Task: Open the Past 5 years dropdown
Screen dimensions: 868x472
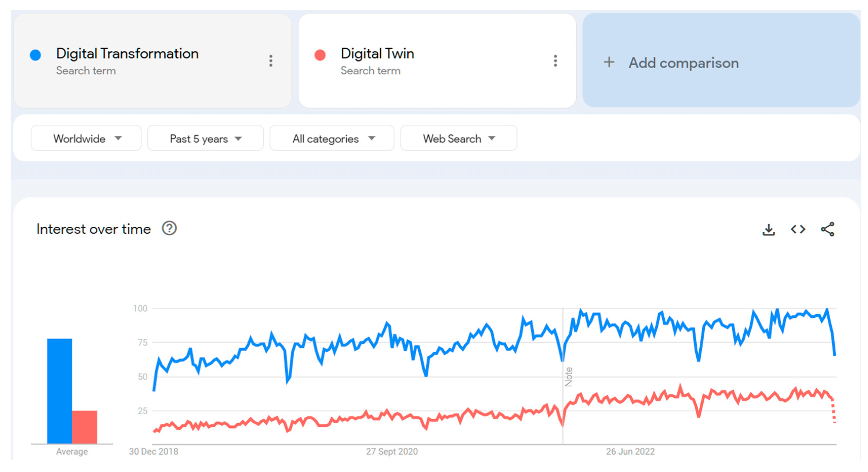Action: [x=205, y=138]
